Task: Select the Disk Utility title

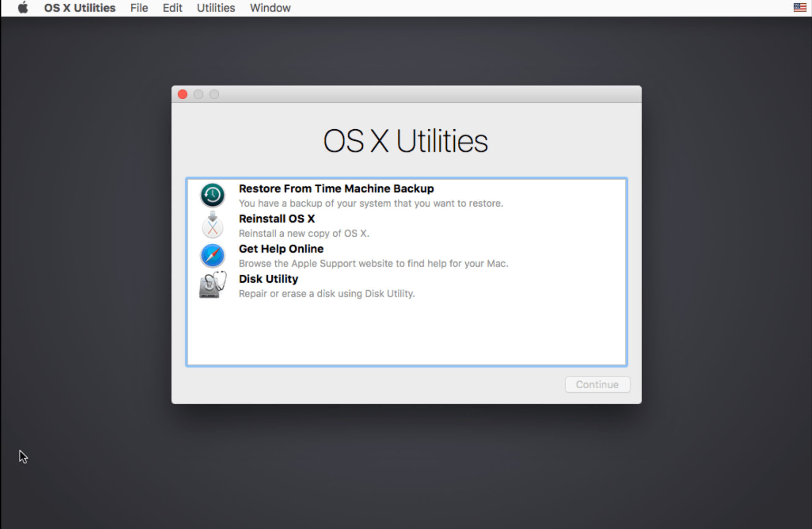Action: (269, 279)
